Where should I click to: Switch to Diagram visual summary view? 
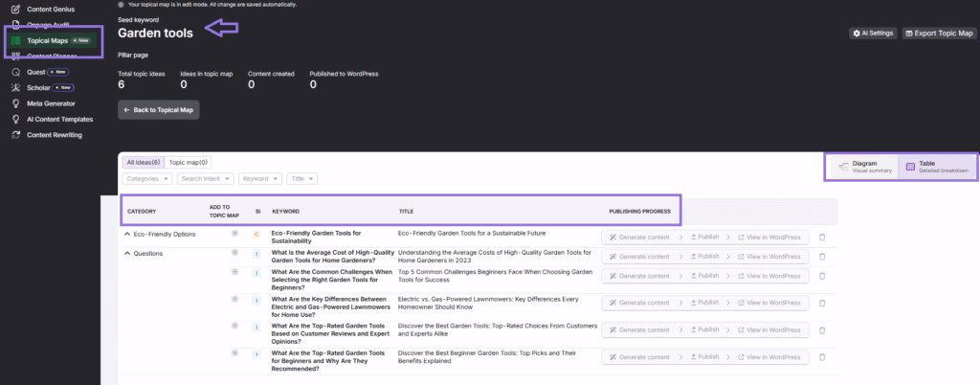click(862, 167)
